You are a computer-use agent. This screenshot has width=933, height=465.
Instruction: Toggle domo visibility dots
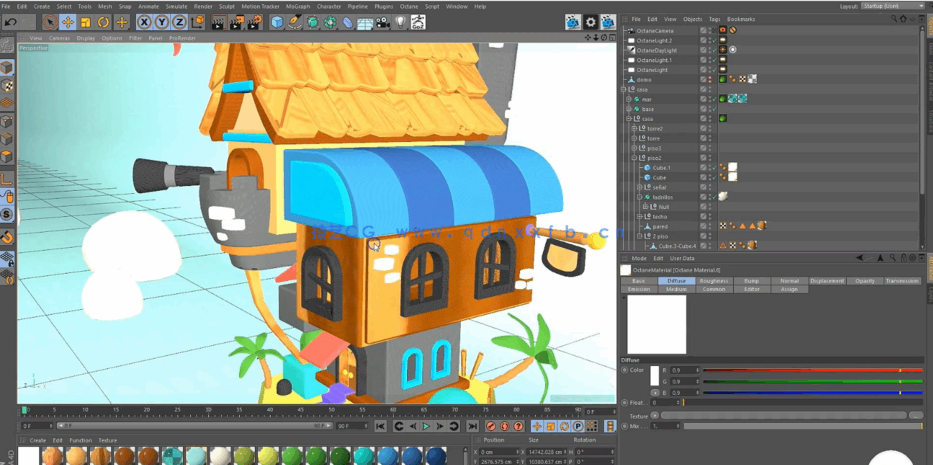[x=709, y=79]
